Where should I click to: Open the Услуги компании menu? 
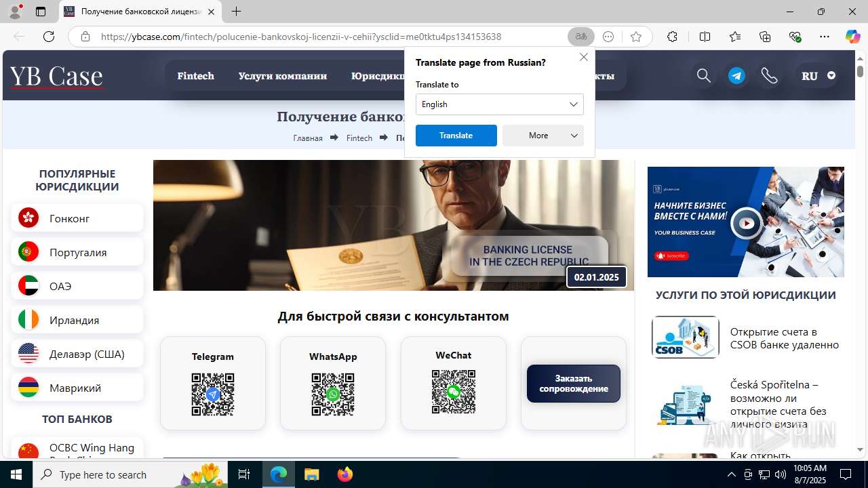(x=282, y=76)
